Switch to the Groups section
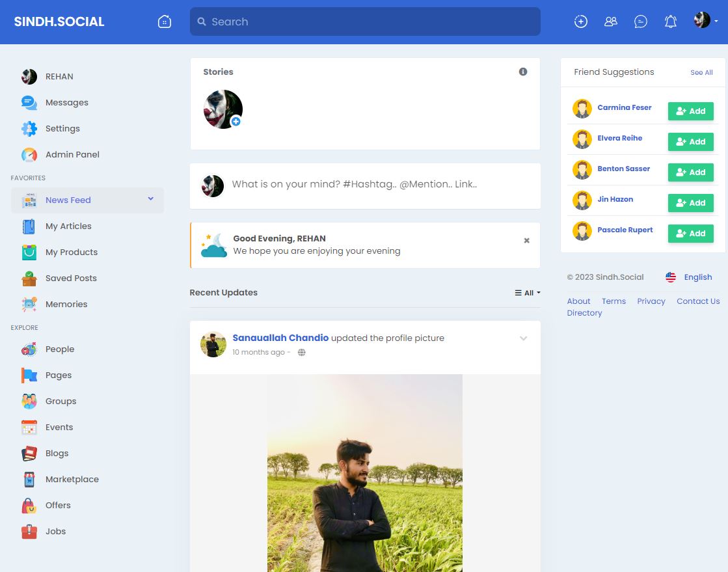 (x=61, y=401)
